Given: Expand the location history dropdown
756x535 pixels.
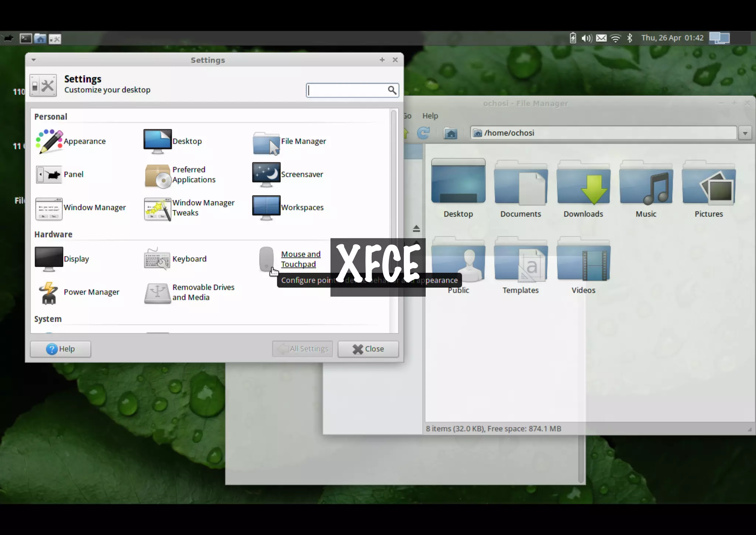Looking at the screenshot, I should coord(745,133).
